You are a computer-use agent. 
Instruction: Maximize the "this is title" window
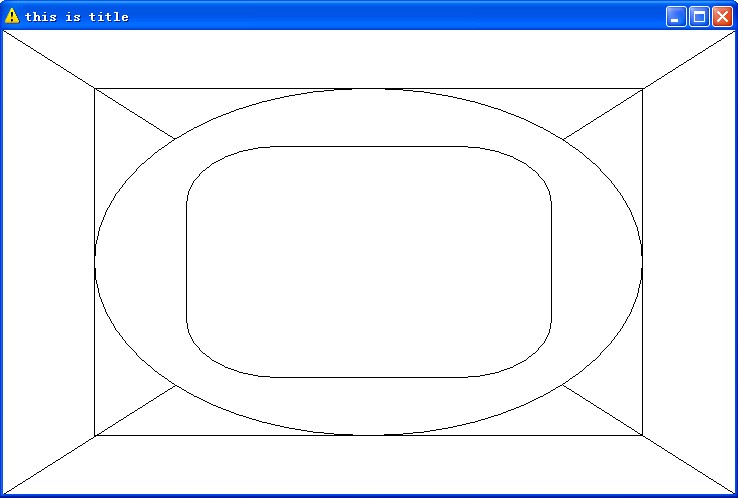click(699, 16)
